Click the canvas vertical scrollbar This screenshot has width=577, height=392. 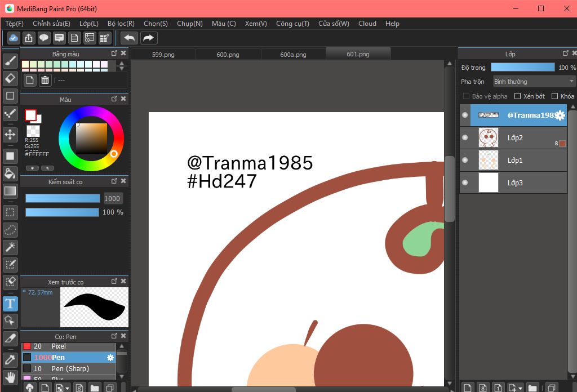coord(449,189)
